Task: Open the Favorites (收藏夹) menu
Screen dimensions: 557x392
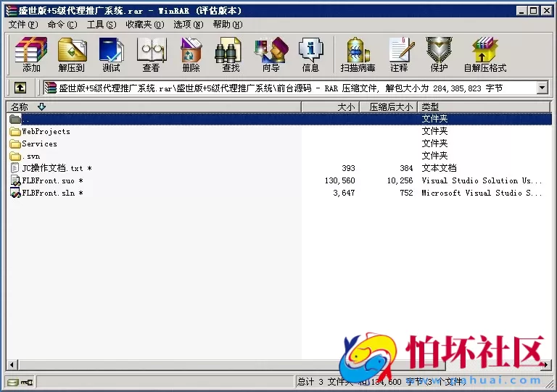Action: pyautogui.click(x=145, y=25)
